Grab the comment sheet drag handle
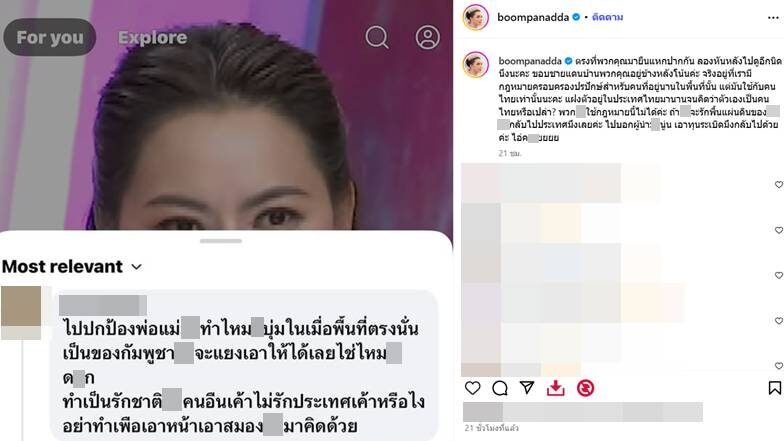Viewport: 784px width, 441px height. (220, 241)
